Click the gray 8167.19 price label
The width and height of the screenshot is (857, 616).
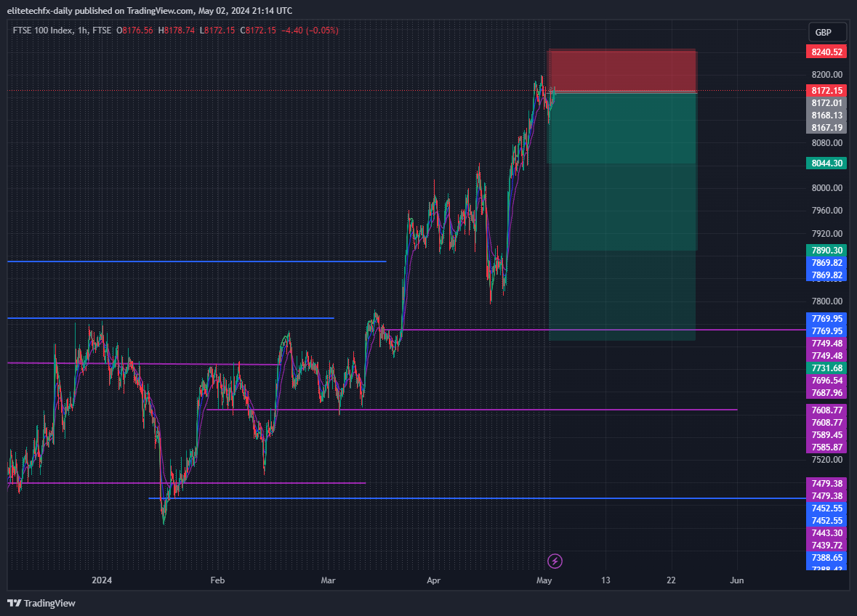point(826,128)
